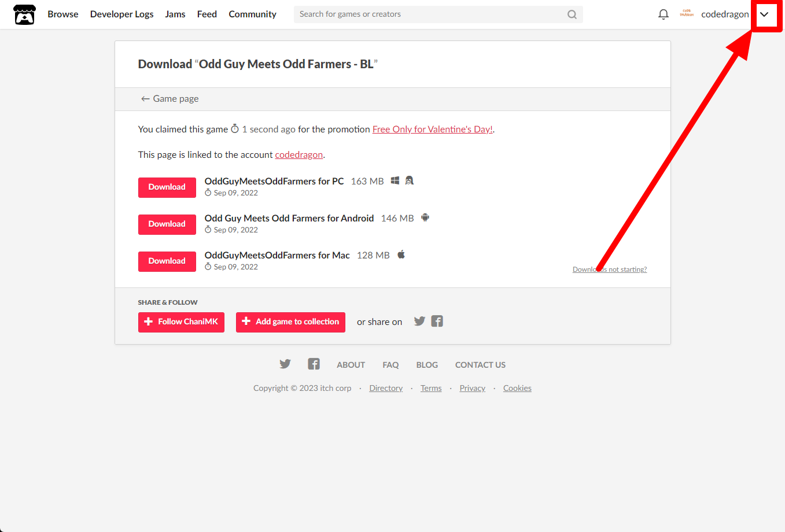Add game to collection

290,322
